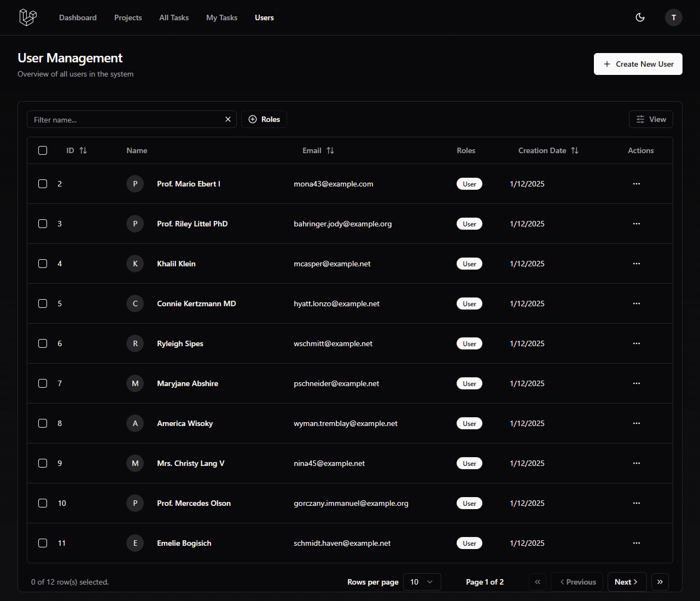Open the View column options dropdown
Image resolution: width=700 pixels, height=601 pixels.
[x=651, y=119]
